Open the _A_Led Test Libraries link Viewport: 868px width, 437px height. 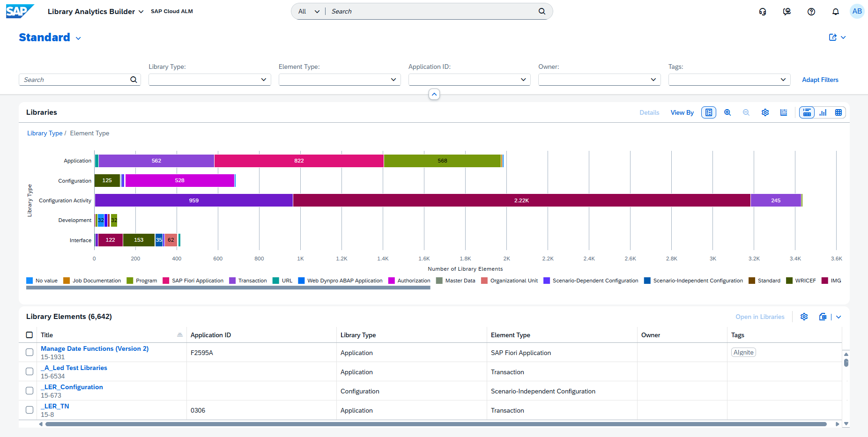click(x=74, y=368)
